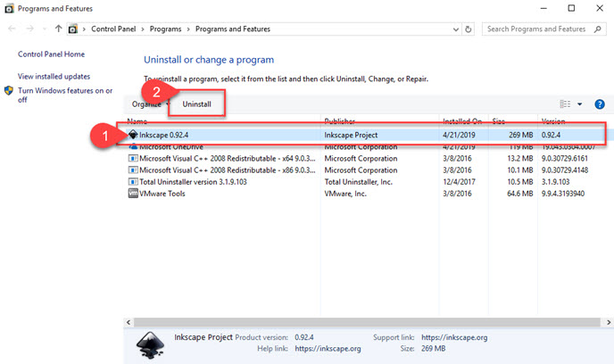This screenshot has width=614, height=364.
Task: Click the search magnifier icon
Action: pyautogui.click(x=597, y=29)
